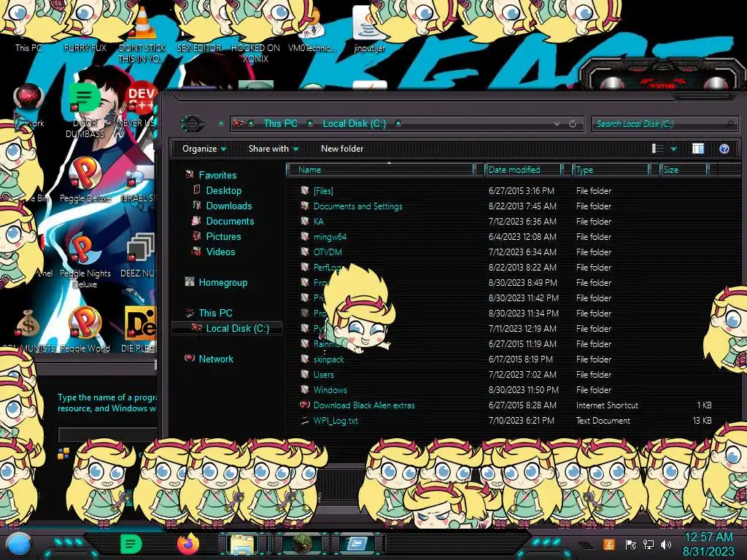Select the Peggle Deluxe desktop icon
The image size is (747, 560).
pyautogui.click(x=85, y=180)
